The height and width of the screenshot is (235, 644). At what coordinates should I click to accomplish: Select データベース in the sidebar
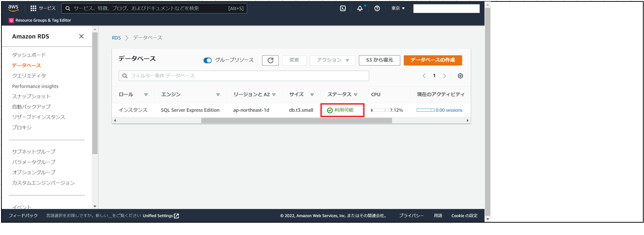pyautogui.click(x=26, y=66)
